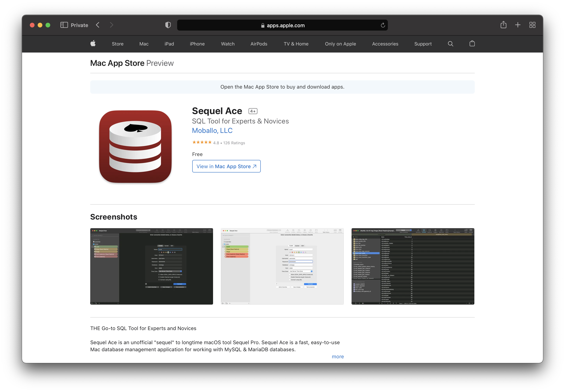Minimize the Safari window

40,25
